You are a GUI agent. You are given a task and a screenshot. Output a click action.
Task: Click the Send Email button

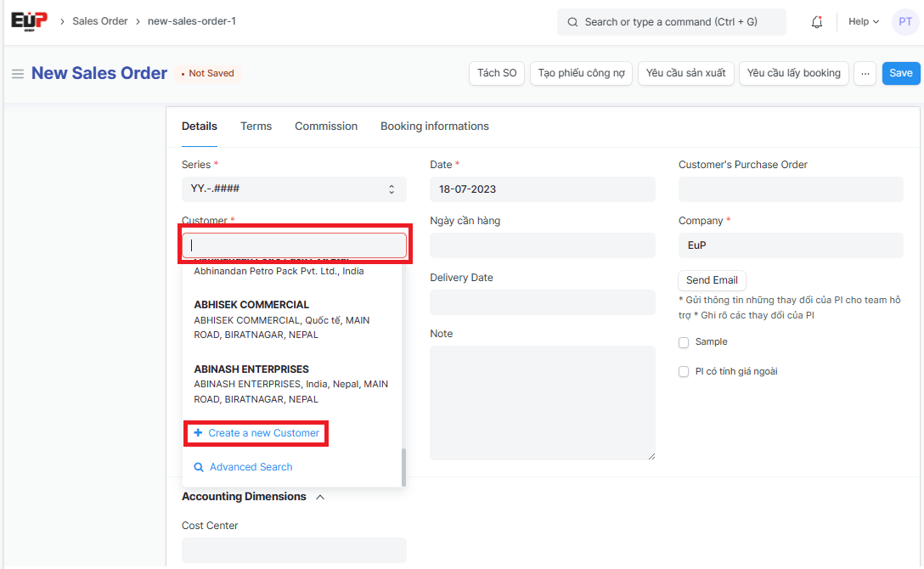pyautogui.click(x=712, y=280)
